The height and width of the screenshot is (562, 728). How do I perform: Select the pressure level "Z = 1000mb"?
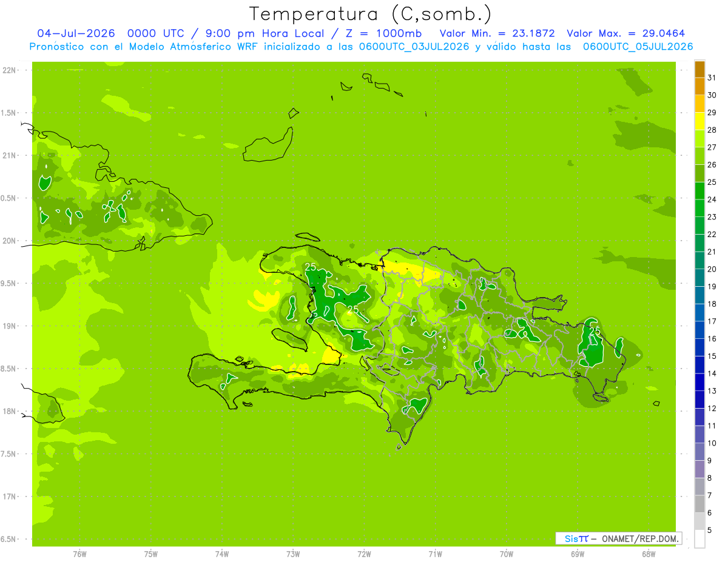coord(383,33)
